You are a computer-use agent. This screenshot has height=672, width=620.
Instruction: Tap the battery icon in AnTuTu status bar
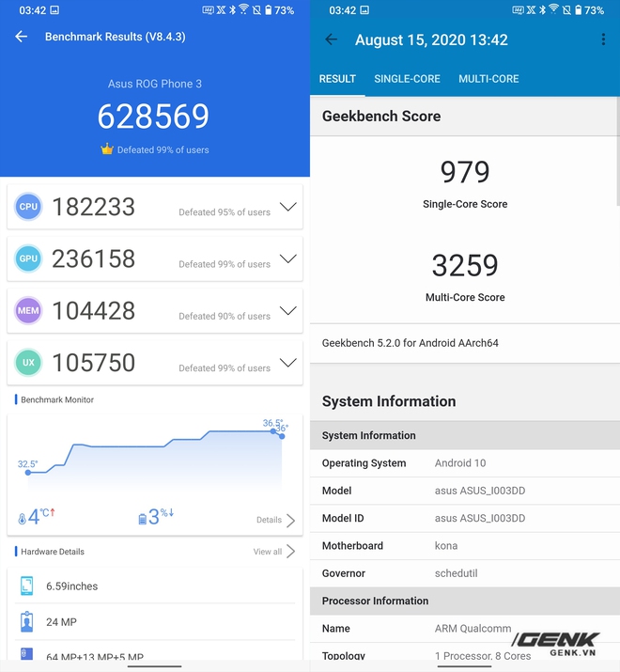269,9
